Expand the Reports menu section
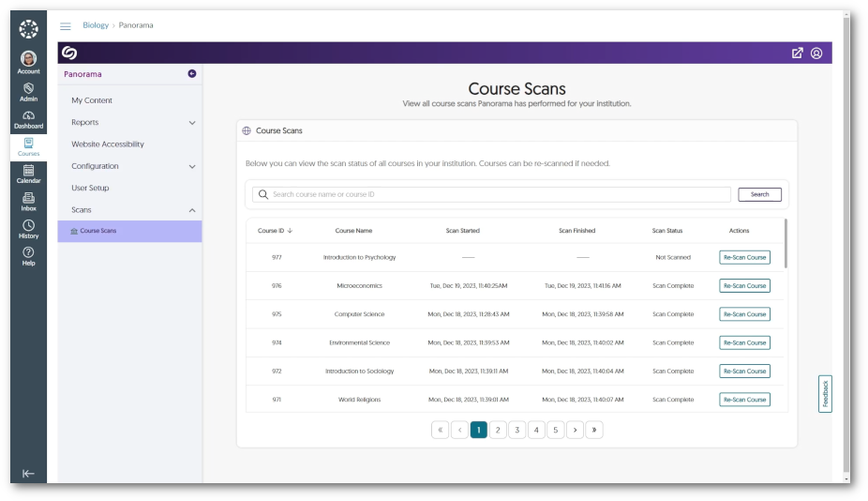 pyautogui.click(x=192, y=123)
